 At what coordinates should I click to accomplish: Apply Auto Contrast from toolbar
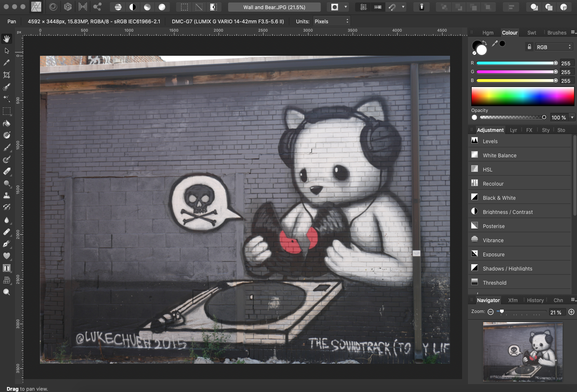point(133,7)
